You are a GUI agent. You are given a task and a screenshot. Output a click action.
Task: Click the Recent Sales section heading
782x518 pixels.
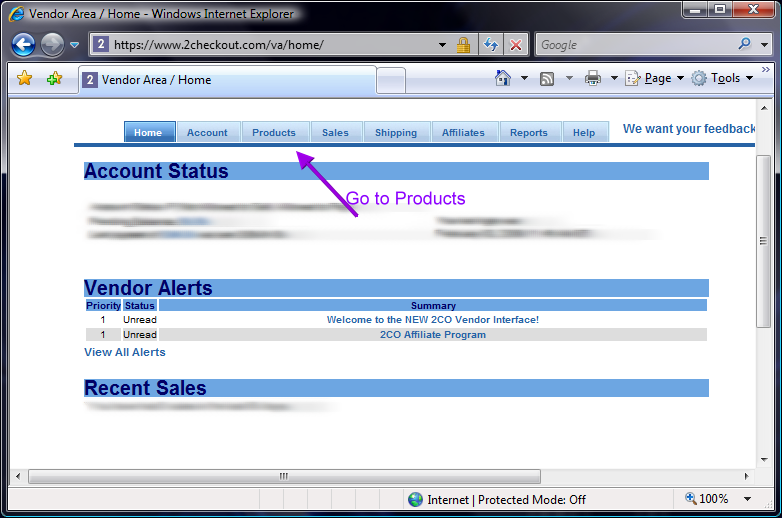click(x=145, y=388)
